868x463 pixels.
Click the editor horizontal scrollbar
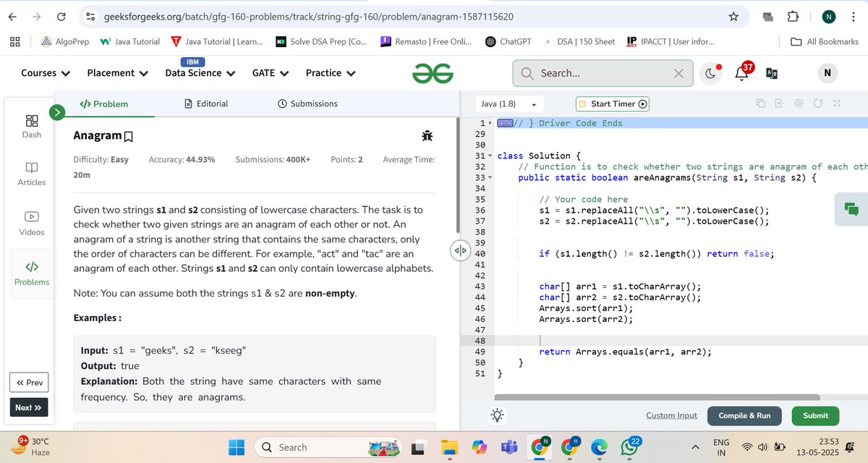[x=657, y=397]
